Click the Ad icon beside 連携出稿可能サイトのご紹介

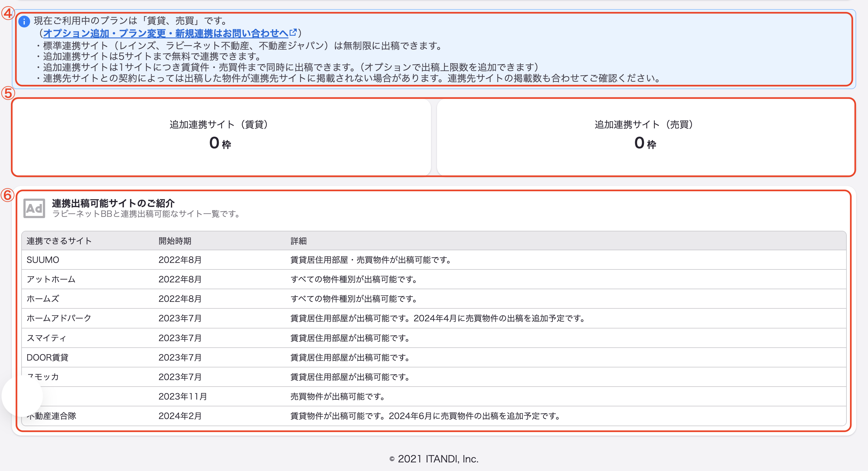tap(34, 208)
